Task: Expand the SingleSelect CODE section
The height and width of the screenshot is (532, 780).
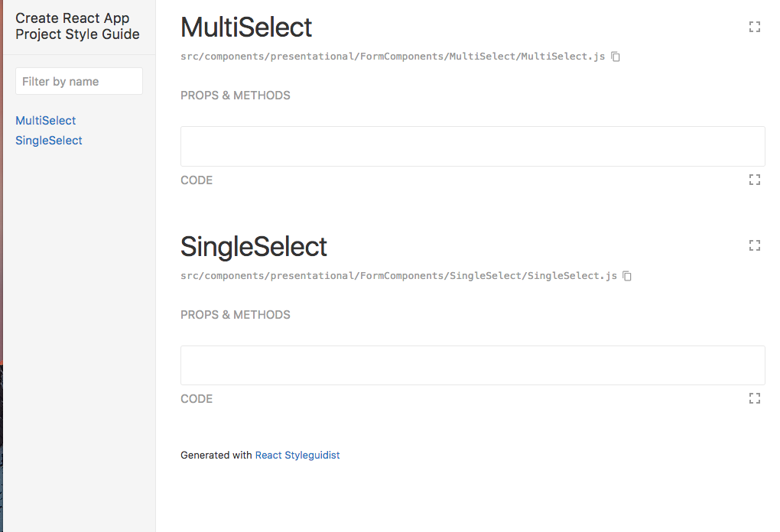Action: [197, 398]
